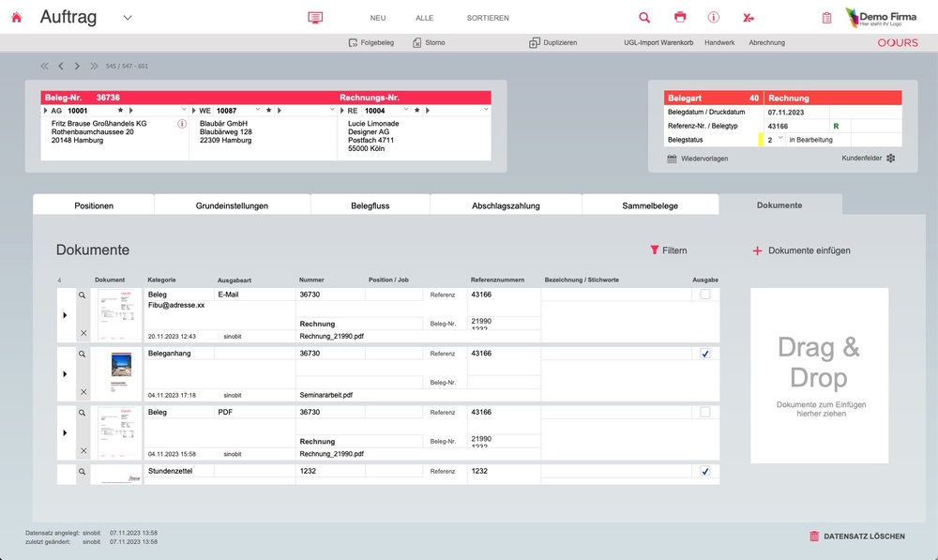Go to the home screen icon
The height and width of the screenshot is (560, 938).
(x=17, y=17)
